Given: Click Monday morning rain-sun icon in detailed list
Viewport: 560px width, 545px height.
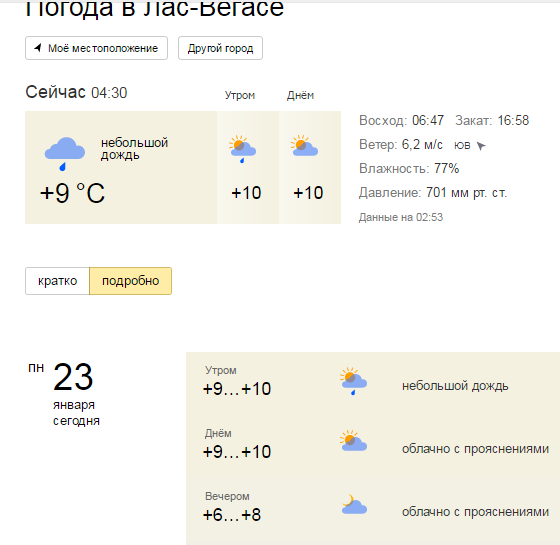Looking at the screenshot, I should (353, 381).
